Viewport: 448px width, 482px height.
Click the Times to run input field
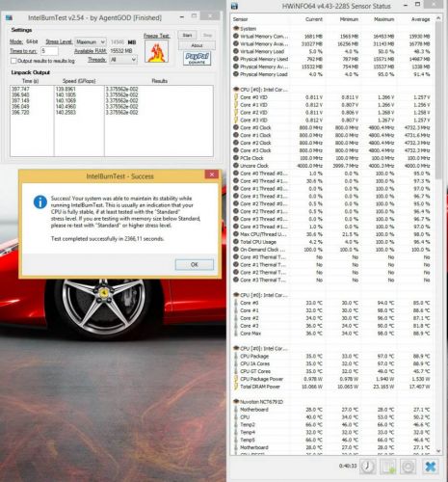point(49,51)
